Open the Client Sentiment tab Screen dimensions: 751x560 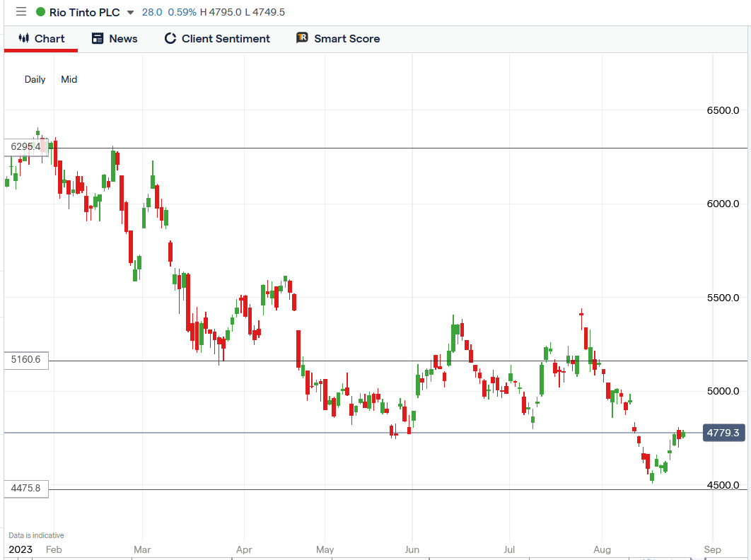pyautogui.click(x=217, y=39)
